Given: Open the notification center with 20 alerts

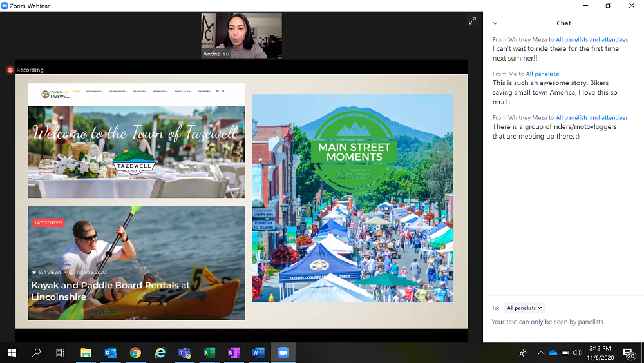Looking at the screenshot, I should [629, 353].
